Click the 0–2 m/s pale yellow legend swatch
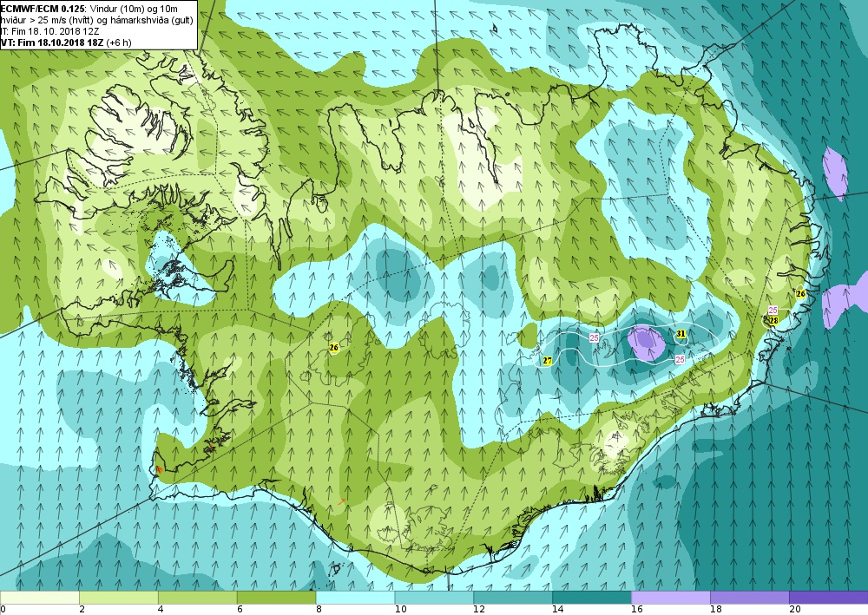 [40, 598]
